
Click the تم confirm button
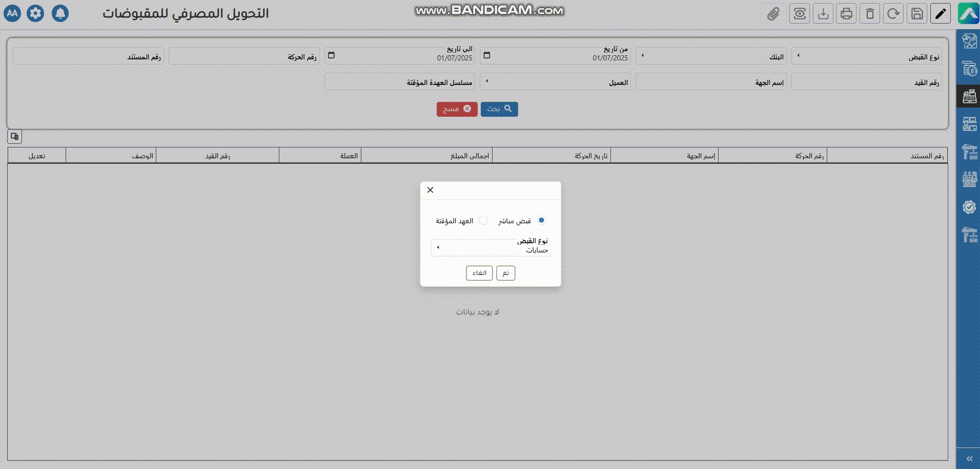pos(505,273)
